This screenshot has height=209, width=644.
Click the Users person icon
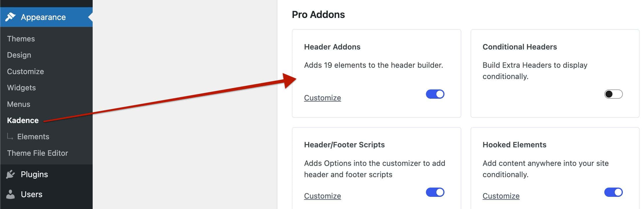tap(10, 194)
